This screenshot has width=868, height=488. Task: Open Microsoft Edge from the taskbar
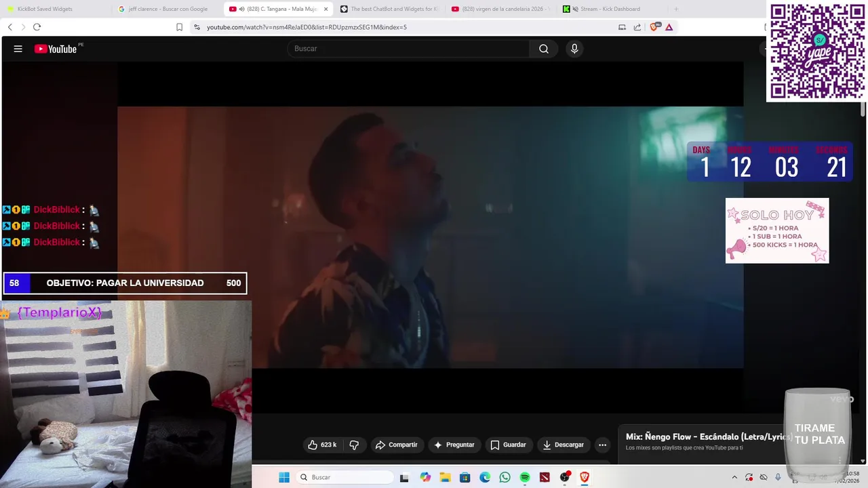[x=485, y=477]
